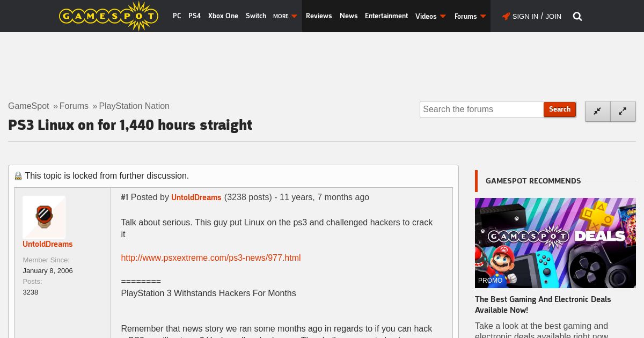Go to Xbox One section
The height and width of the screenshot is (338, 644).
click(223, 16)
